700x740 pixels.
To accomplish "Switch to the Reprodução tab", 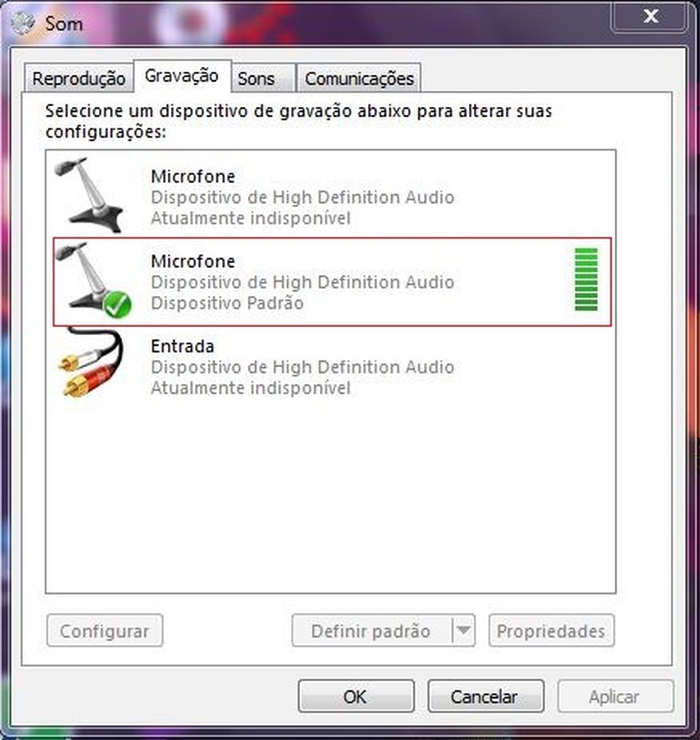I will pyautogui.click(x=78, y=78).
